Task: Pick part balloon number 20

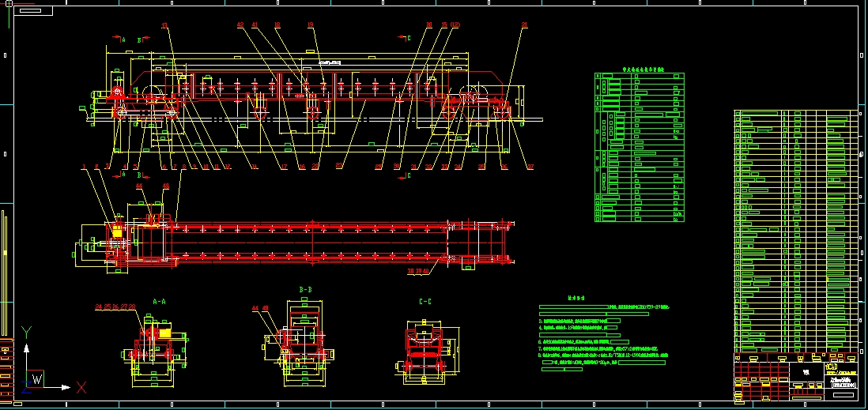Action: (x=429, y=25)
